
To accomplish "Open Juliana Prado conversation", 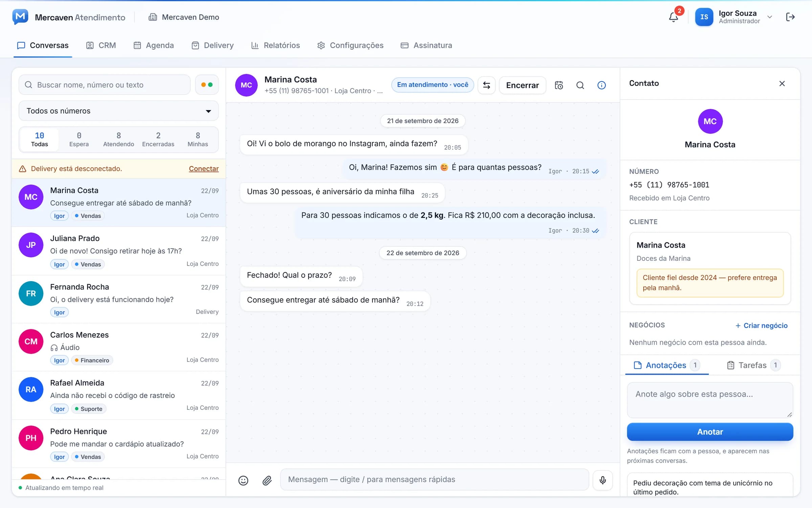I will coord(118,251).
